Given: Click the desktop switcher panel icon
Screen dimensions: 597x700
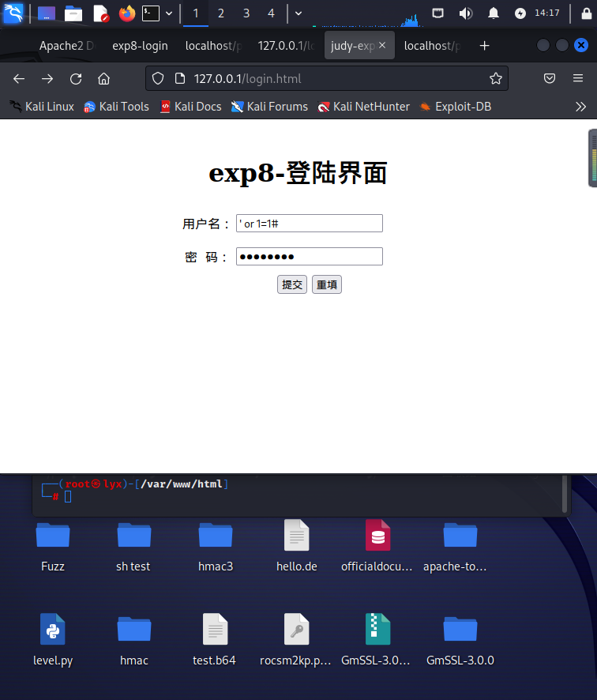Looking at the screenshot, I should [47, 13].
